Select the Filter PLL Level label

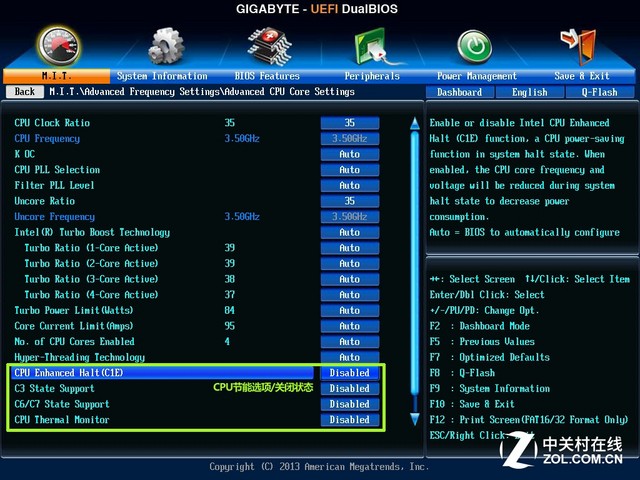54,186
